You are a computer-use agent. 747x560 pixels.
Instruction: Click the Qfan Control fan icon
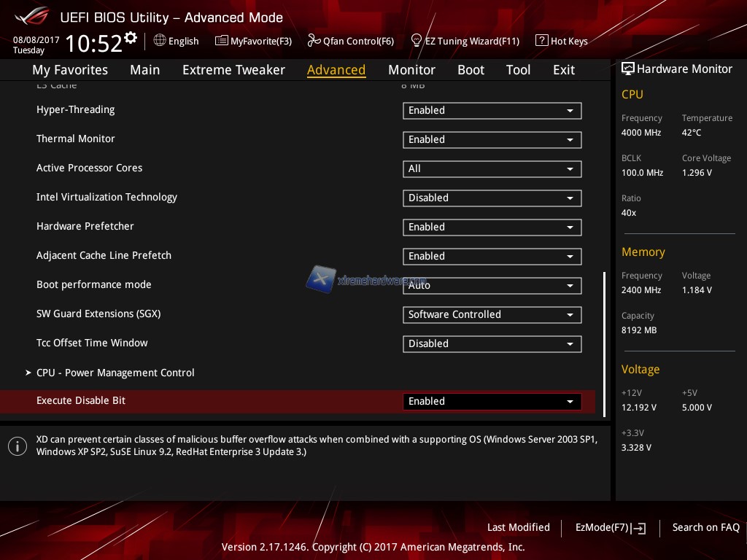coord(314,41)
